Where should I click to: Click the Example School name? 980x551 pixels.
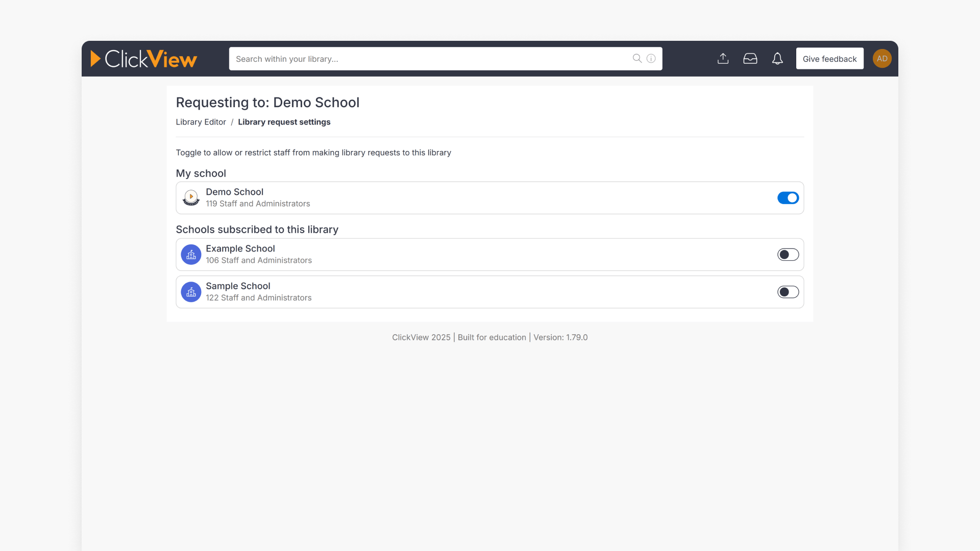tap(240, 248)
